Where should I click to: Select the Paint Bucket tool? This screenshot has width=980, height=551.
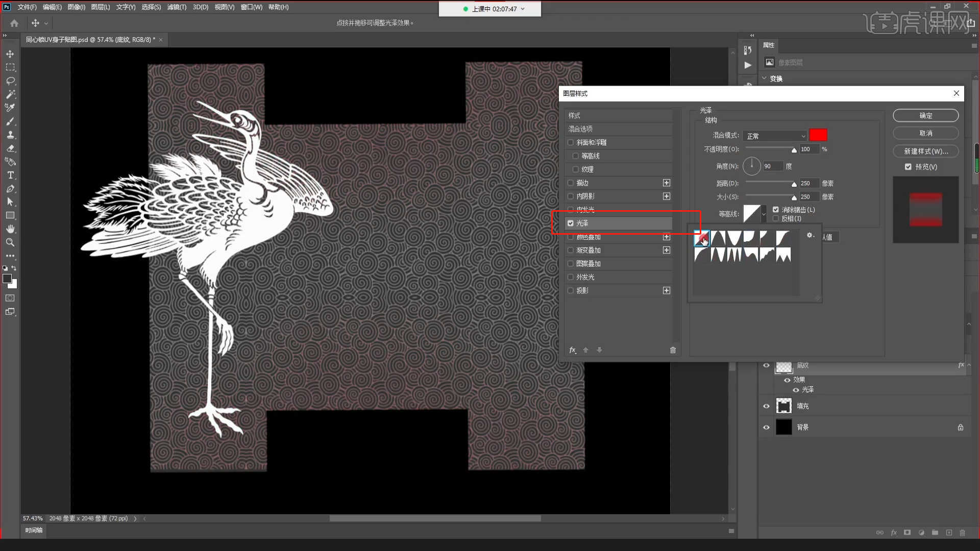(10, 162)
